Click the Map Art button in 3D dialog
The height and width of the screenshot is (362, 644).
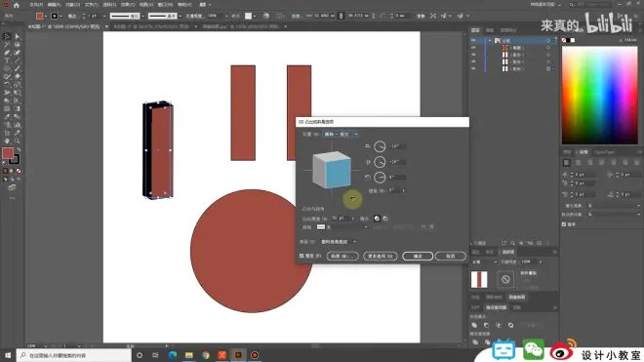point(342,256)
